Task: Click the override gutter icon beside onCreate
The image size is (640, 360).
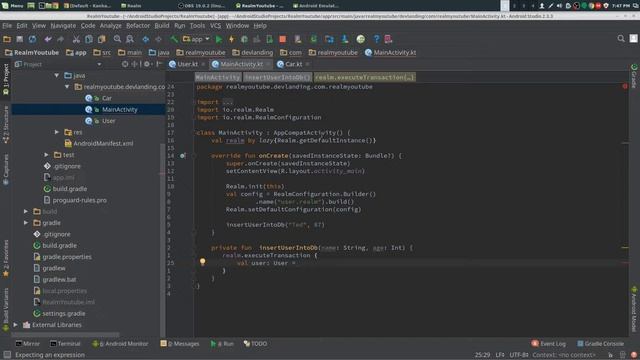Action: point(182,156)
